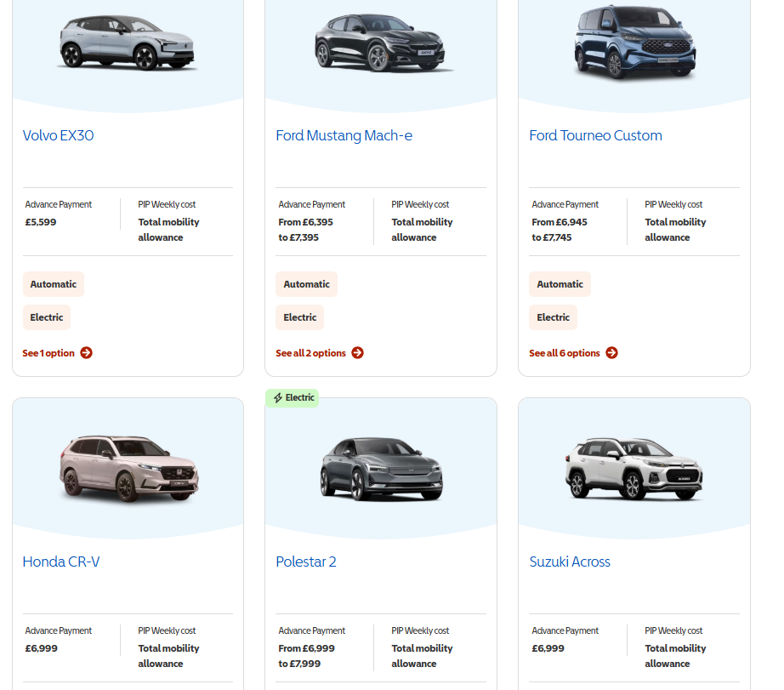
Task: Open the Polestar 2 title link
Action: tap(306, 562)
